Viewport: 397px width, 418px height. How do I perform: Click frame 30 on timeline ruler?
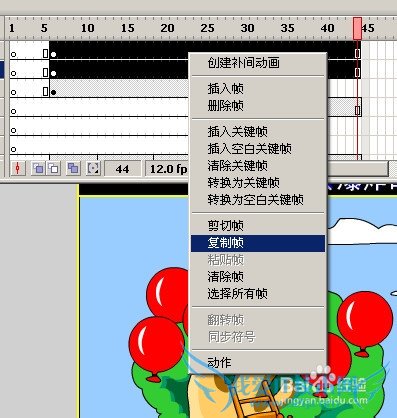click(247, 28)
